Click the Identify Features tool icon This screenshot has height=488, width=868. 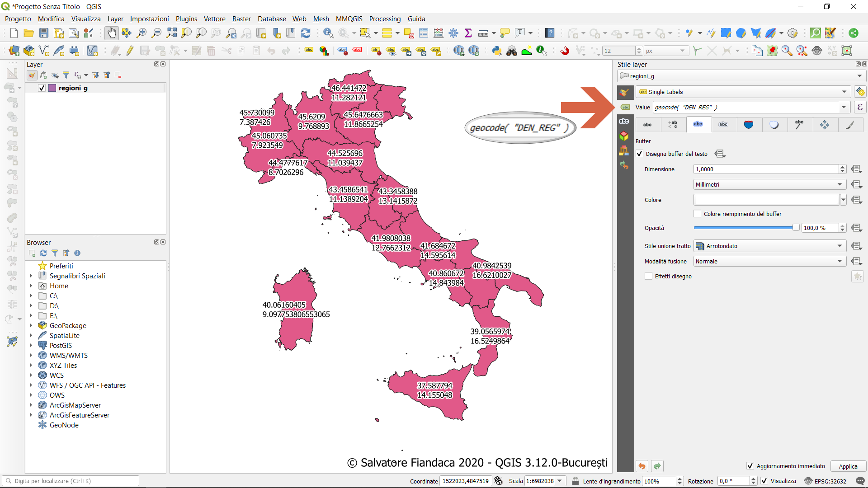(328, 33)
